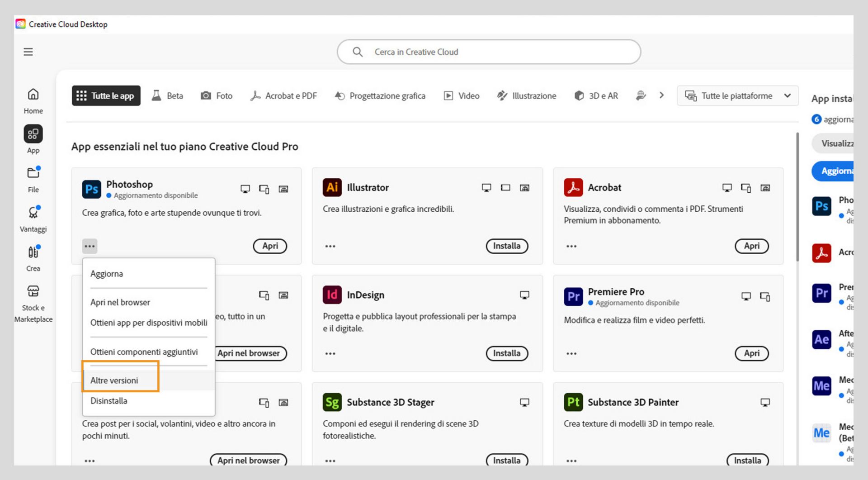The image size is (868, 480).
Task: Open Illustrator's three-dot options menu
Action: pyautogui.click(x=330, y=246)
